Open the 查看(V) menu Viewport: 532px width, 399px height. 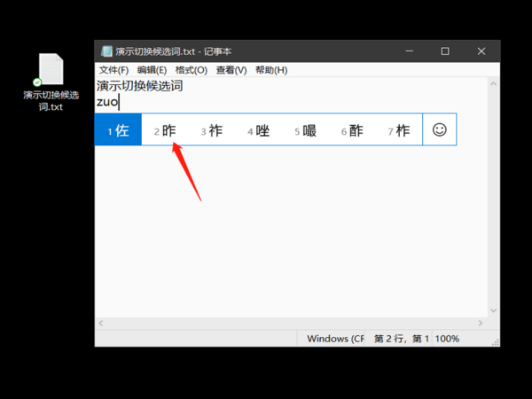(231, 70)
